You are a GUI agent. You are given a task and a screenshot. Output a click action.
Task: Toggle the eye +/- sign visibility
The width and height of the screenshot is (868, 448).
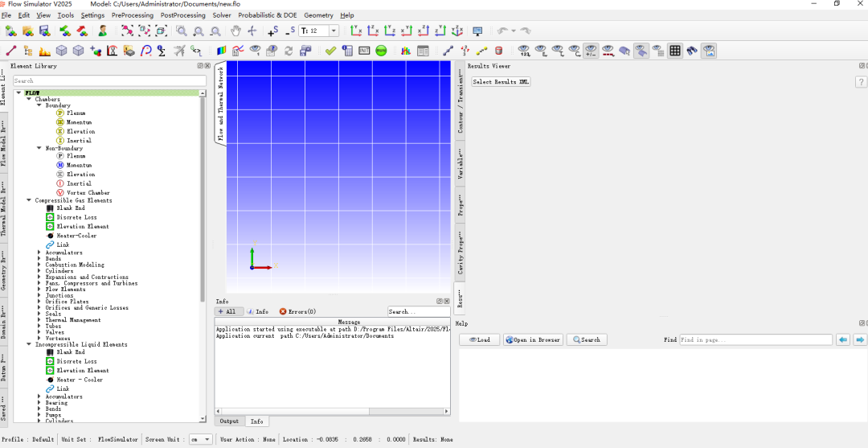point(591,51)
